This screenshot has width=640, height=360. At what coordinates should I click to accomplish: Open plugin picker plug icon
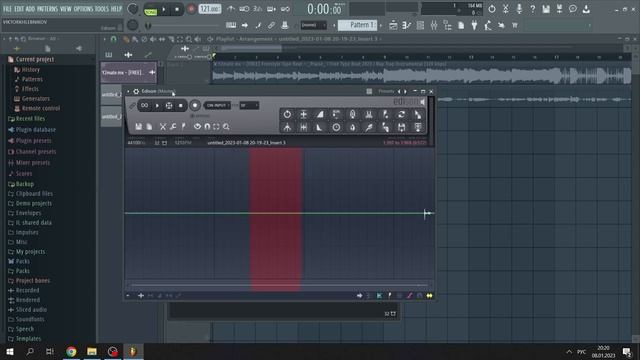point(474,25)
